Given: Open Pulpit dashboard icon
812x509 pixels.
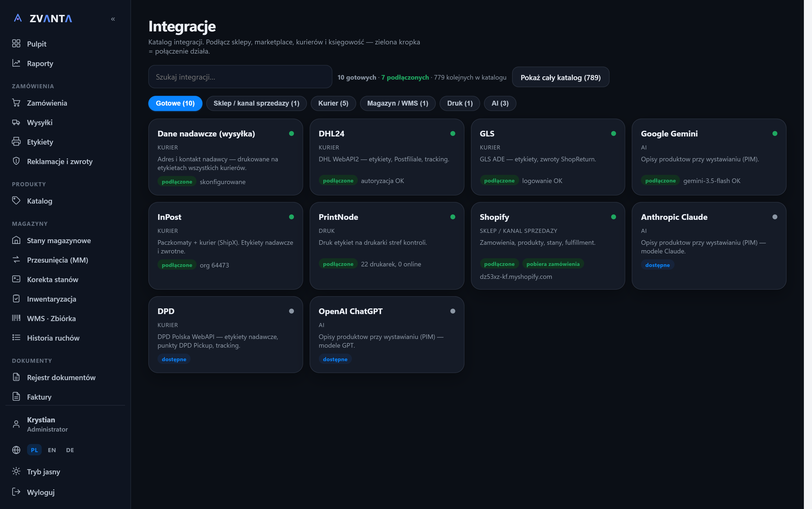Looking at the screenshot, I should 16,43.
